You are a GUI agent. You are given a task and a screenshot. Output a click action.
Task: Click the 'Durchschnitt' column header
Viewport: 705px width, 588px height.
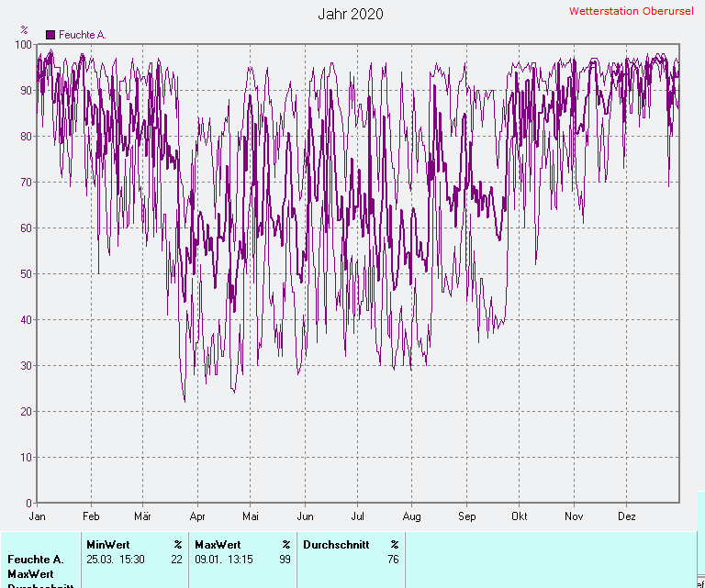(336, 545)
